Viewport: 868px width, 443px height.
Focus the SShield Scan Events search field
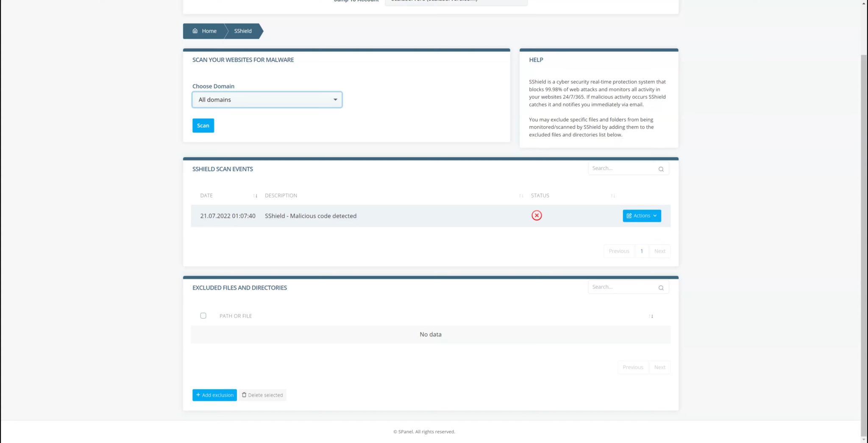623,169
